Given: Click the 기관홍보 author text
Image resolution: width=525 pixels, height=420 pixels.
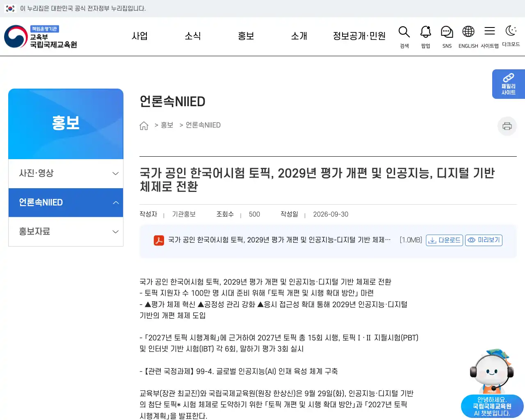Looking at the screenshot, I should point(184,215).
